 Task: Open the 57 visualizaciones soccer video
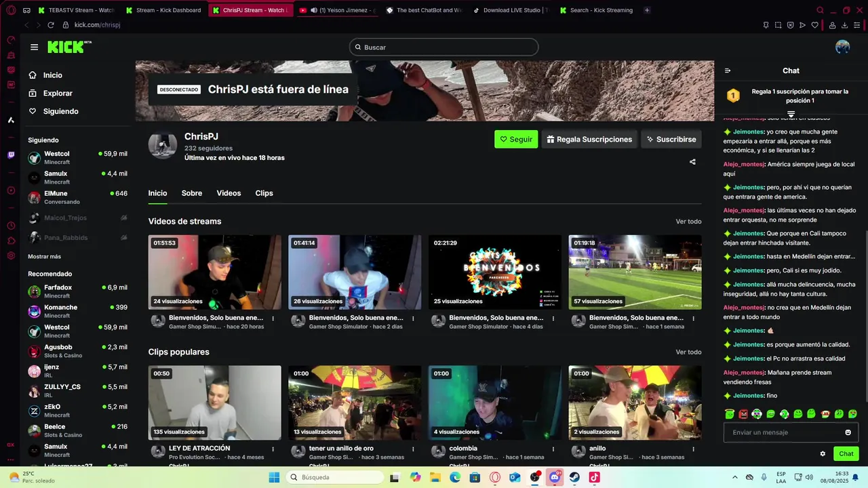coord(635,272)
